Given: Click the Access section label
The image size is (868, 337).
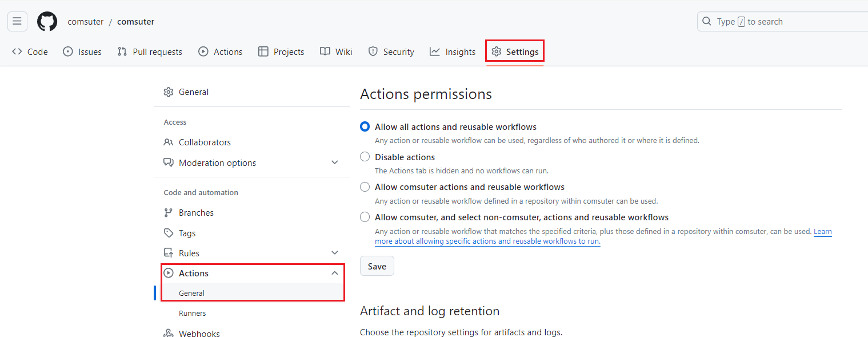Looking at the screenshot, I should click(x=175, y=122).
